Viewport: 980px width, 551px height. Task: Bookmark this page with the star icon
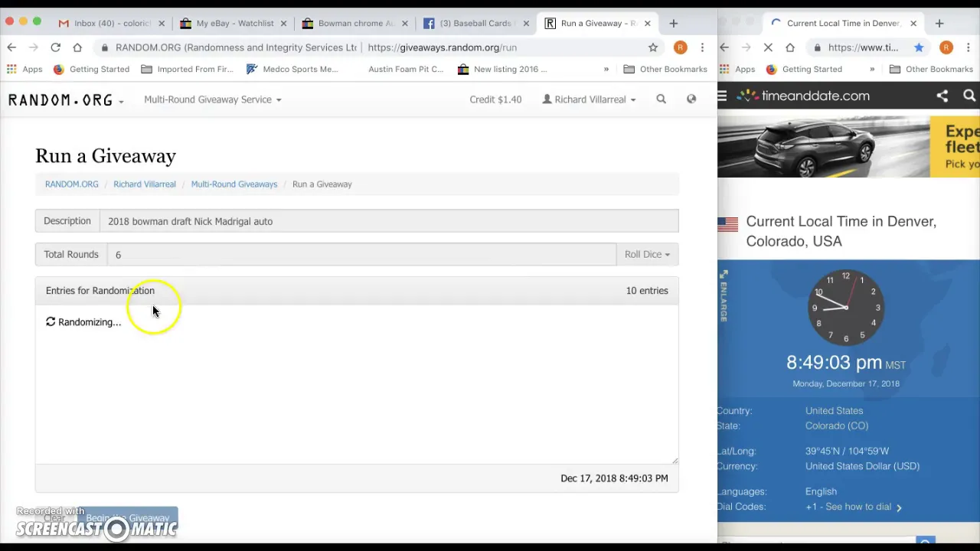pos(653,47)
